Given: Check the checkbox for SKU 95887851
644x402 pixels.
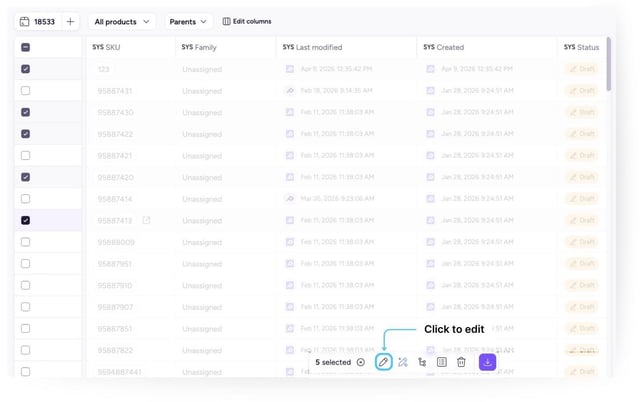Looking at the screenshot, I should (x=25, y=328).
